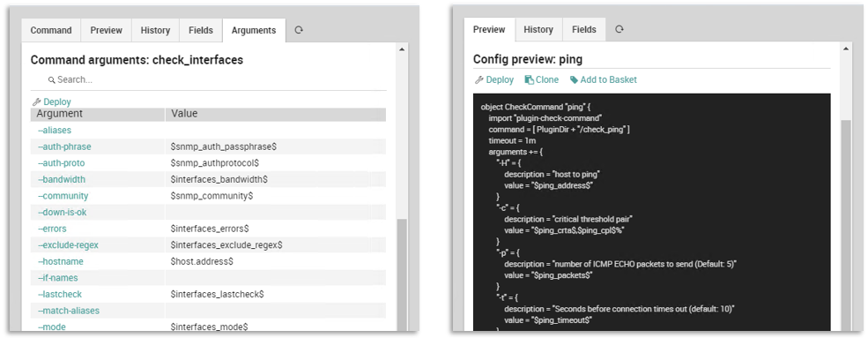The height and width of the screenshot is (338, 868).
Task: Click the wrench Deploy icon in the ping panel
Action: (x=479, y=79)
